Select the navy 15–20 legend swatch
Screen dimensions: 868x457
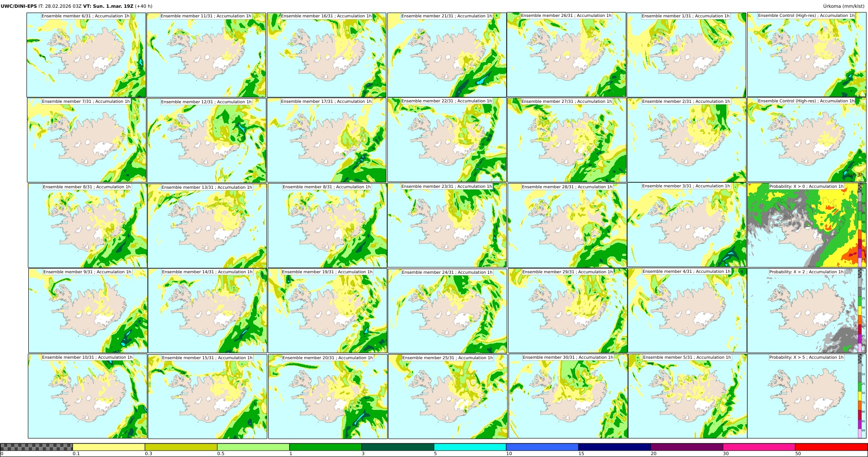(614, 447)
